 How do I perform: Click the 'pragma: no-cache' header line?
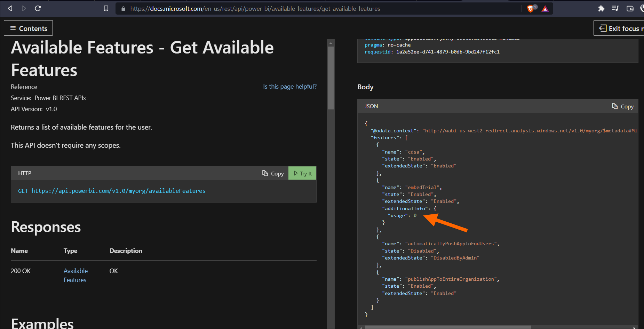point(388,45)
